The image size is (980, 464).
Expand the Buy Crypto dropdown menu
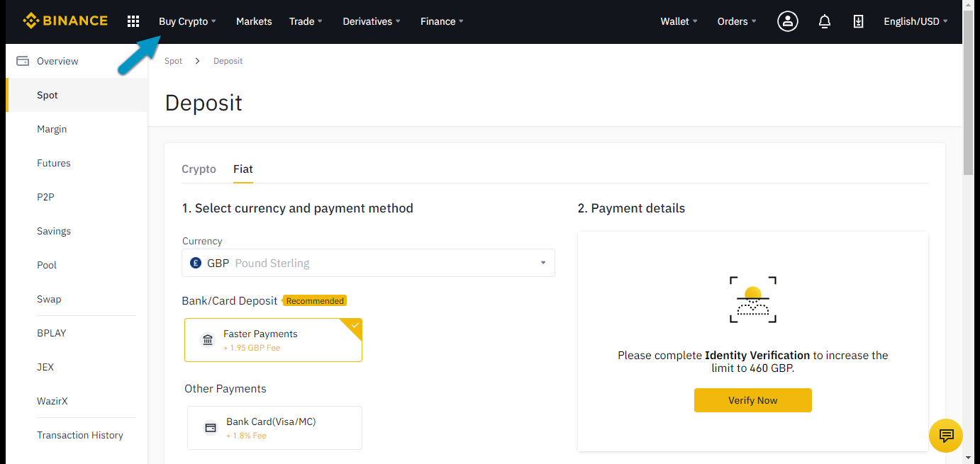click(187, 21)
